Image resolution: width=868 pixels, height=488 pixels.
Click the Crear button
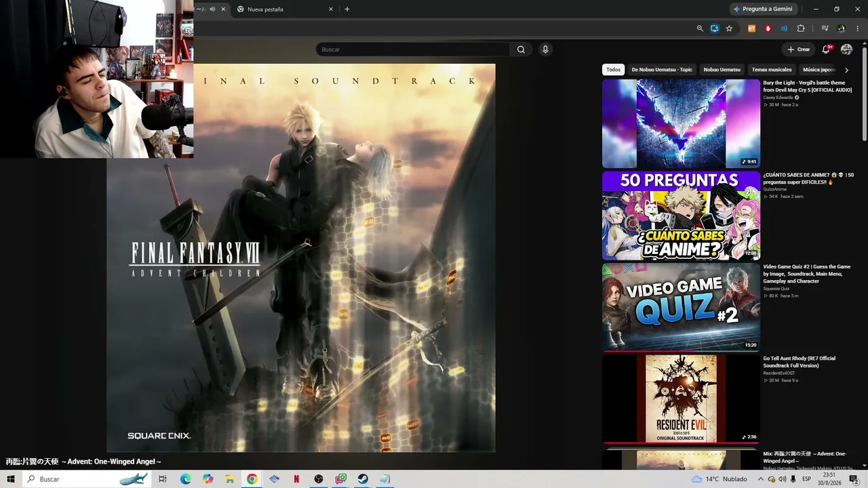pos(799,49)
